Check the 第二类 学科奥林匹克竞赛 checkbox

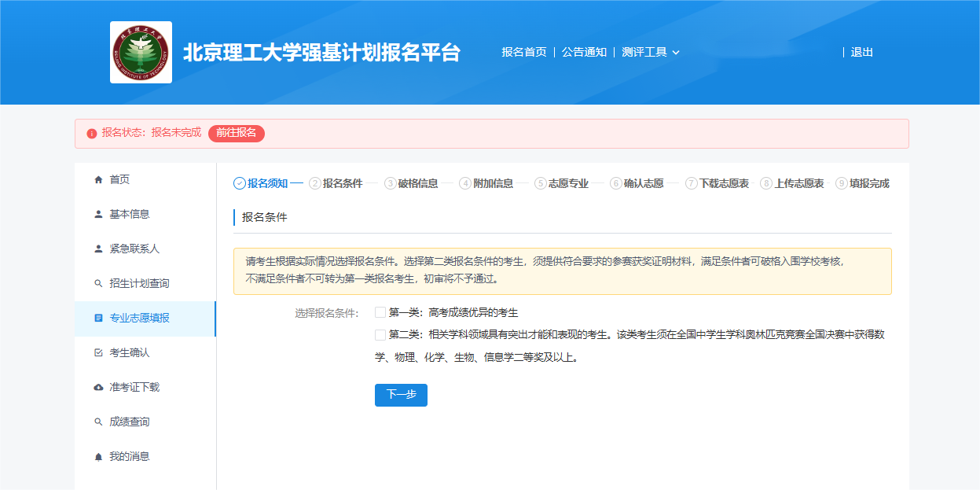click(x=380, y=334)
